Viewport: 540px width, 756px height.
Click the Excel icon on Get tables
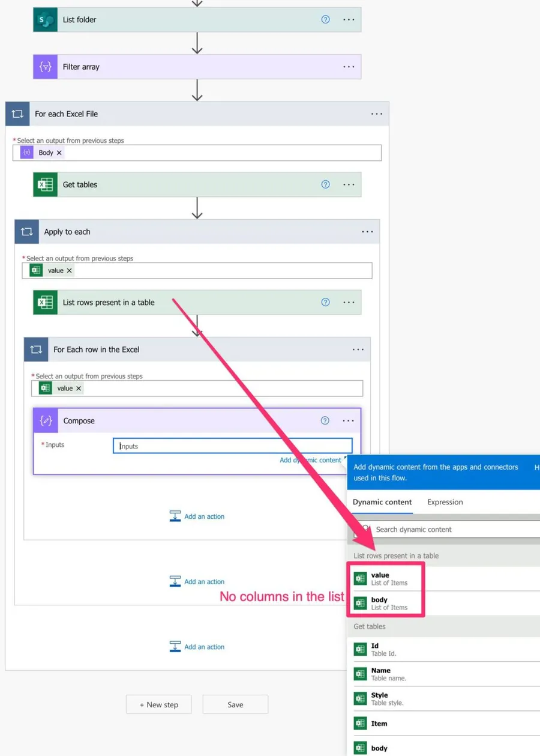(46, 185)
